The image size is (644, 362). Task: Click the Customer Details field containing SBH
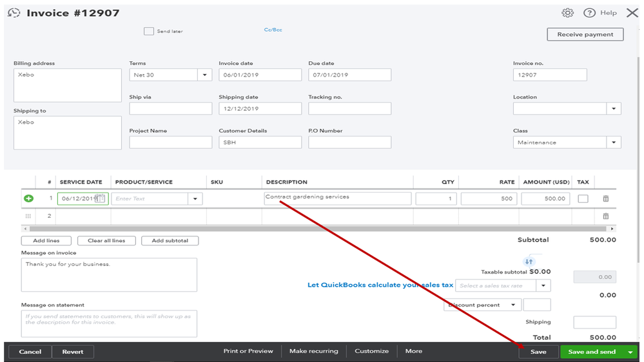coord(260,142)
